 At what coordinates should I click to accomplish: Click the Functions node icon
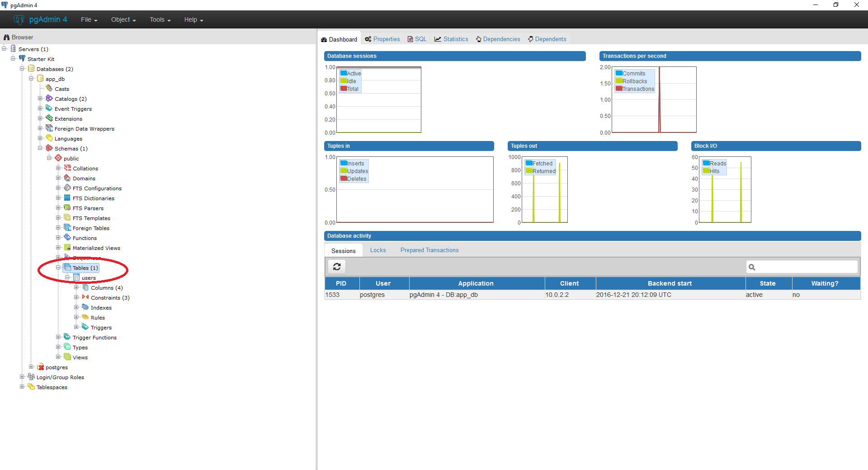tap(67, 238)
